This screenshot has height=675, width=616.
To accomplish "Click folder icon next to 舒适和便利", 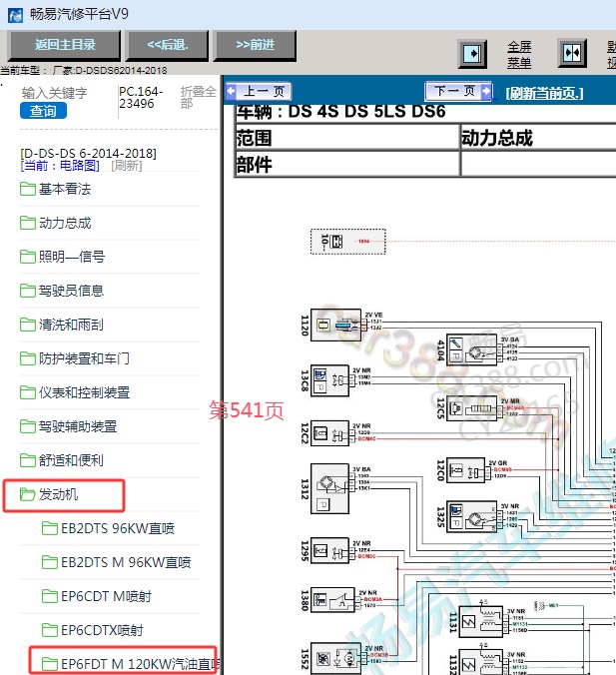I will [28, 460].
